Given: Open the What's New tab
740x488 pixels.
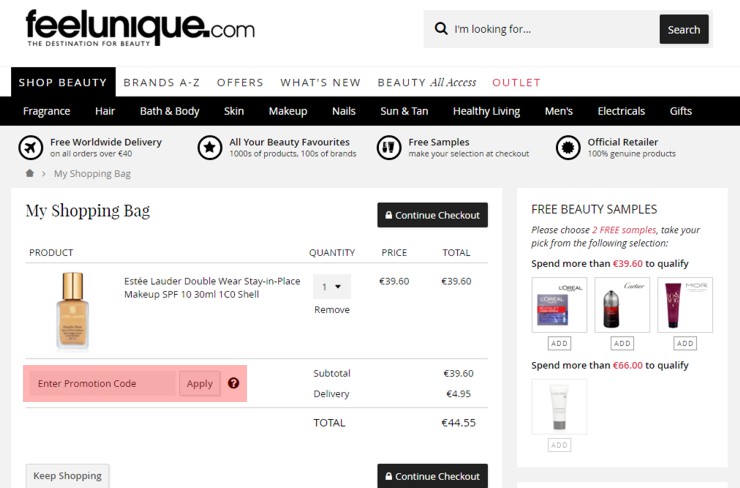Looking at the screenshot, I should [x=320, y=83].
